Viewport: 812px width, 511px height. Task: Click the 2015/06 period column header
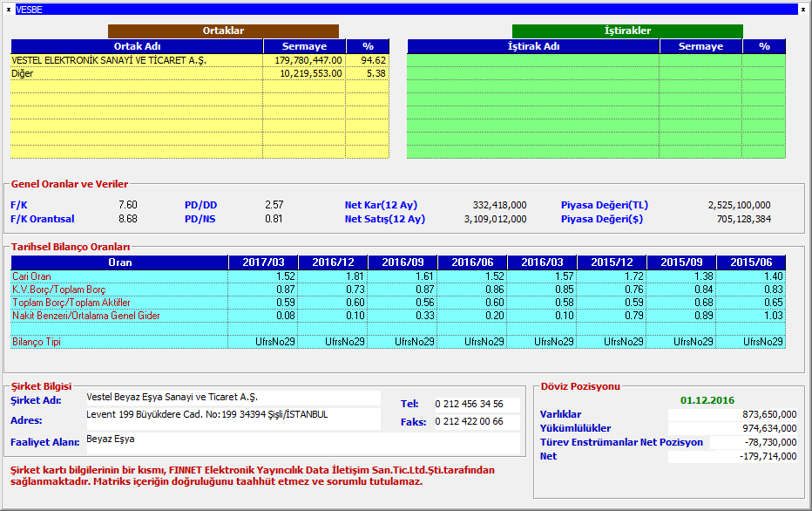coord(751,262)
